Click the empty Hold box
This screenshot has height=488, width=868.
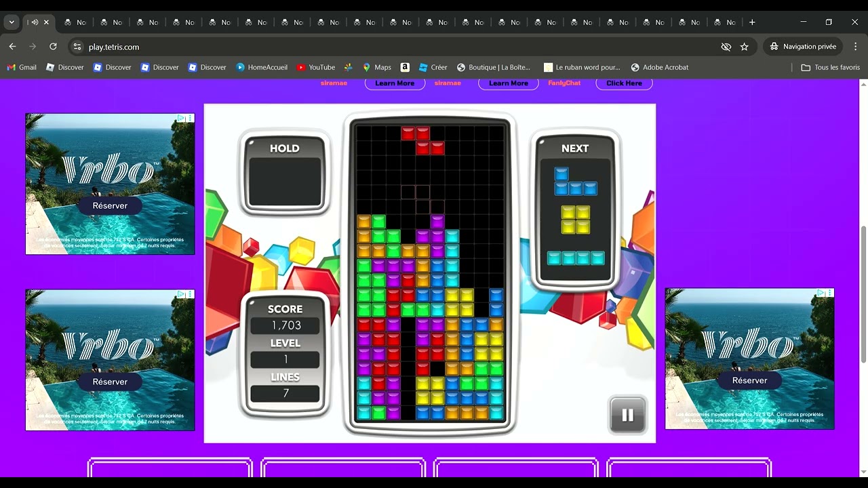pyautogui.click(x=285, y=182)
